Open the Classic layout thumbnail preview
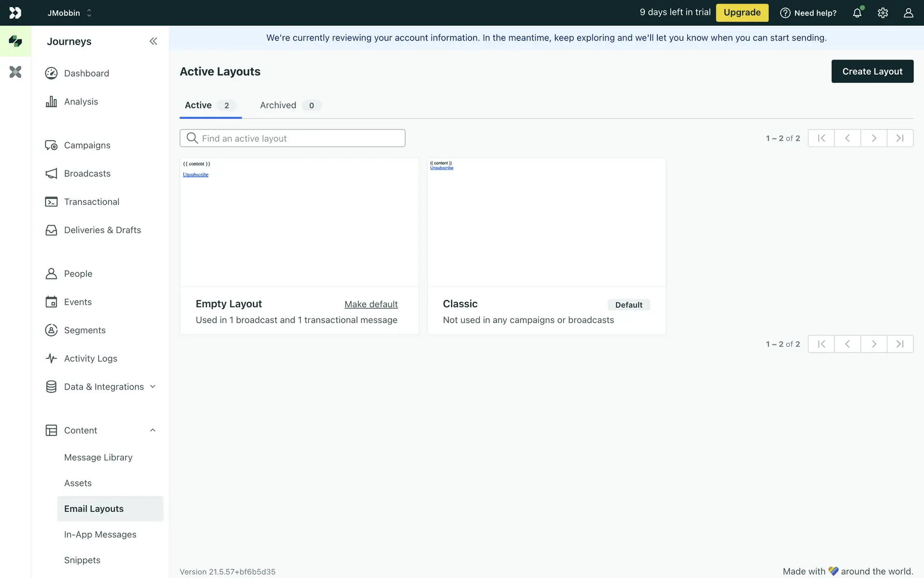924x578 pixels. [x=546, y=223]
